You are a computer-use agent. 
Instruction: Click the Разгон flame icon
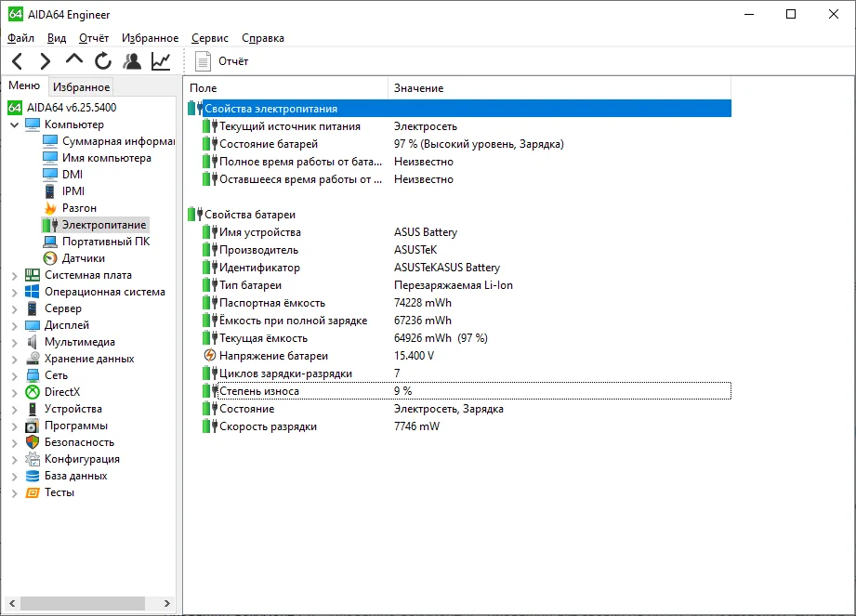50,208
